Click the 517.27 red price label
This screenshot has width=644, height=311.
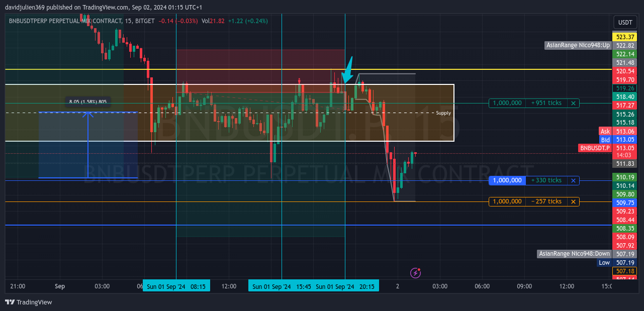point(625,105)
